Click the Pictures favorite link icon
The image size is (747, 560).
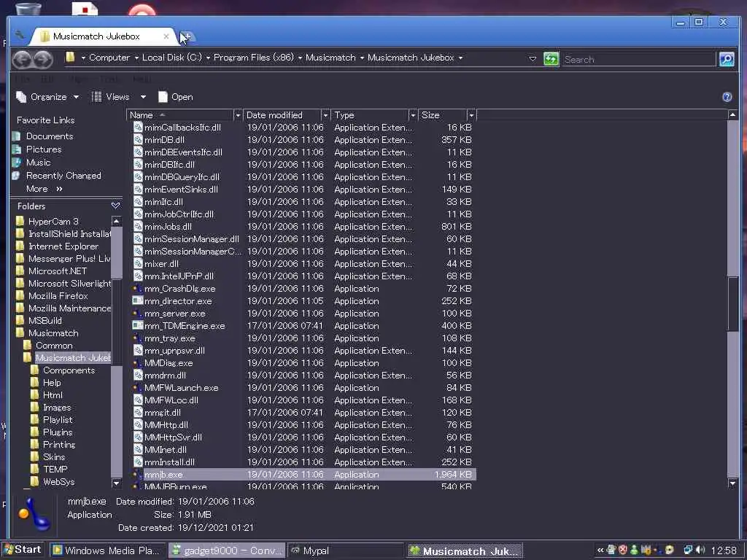16,149
